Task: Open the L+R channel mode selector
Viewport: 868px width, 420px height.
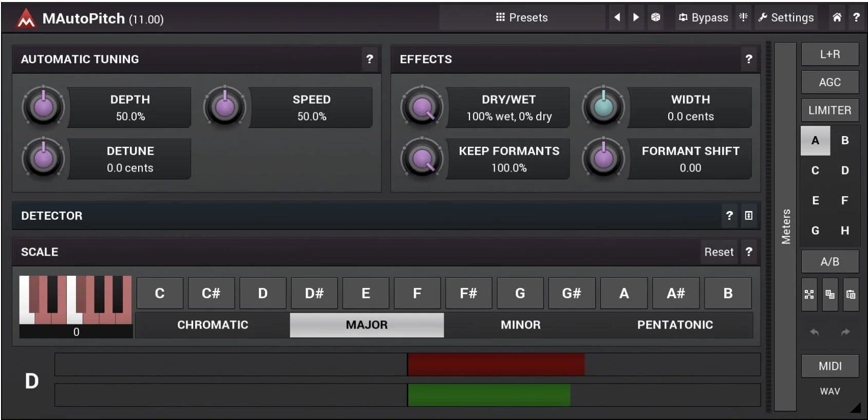Action: point(830,54)
